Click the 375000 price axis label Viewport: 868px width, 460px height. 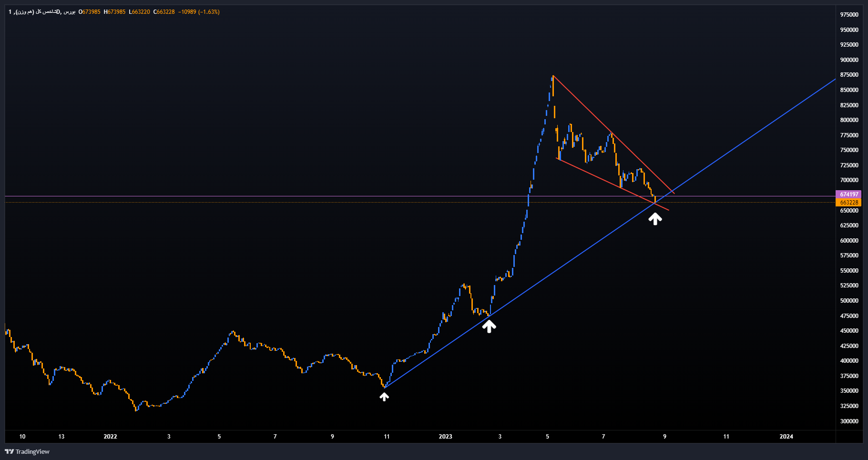(x=849, y=376)
